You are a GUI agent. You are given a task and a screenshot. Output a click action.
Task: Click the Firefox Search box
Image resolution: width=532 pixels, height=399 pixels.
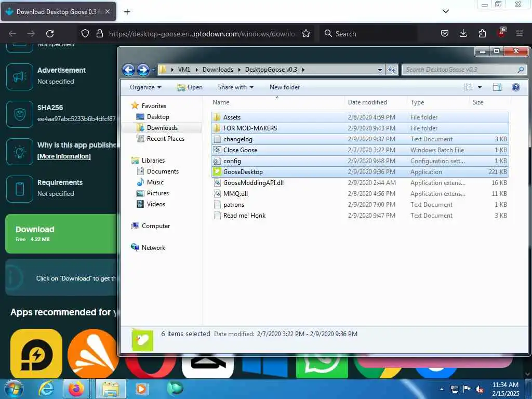pyautogui.click(x=368, y=34)
